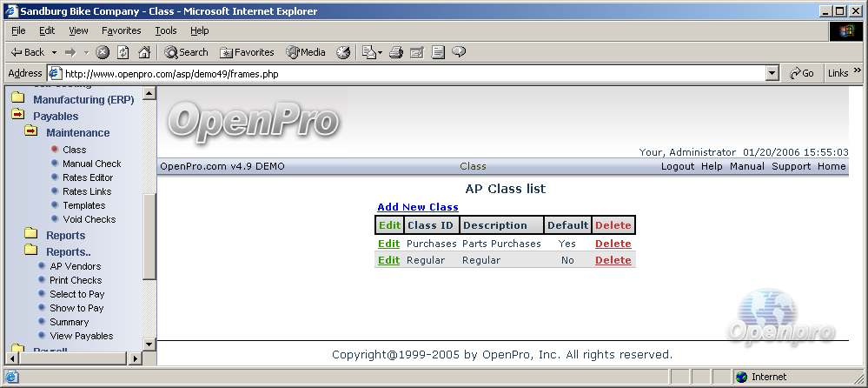The image size is (868, 388).
Task: Select Manual Check in the sidebar
Action: coord(91,164)
